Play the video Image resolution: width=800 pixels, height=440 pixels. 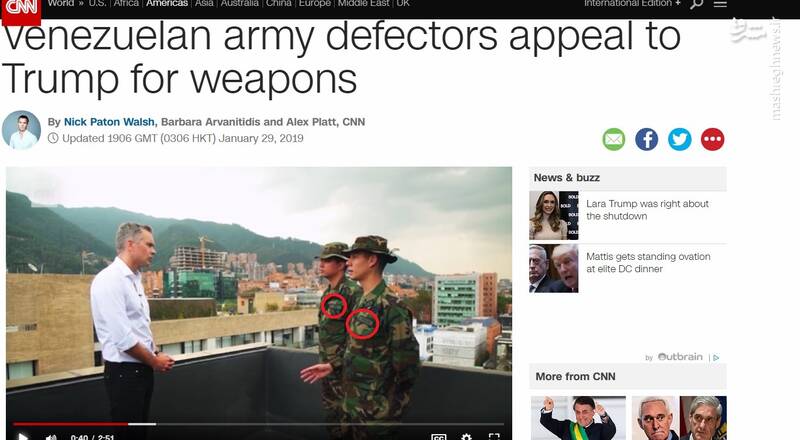(x=23, y=437)
